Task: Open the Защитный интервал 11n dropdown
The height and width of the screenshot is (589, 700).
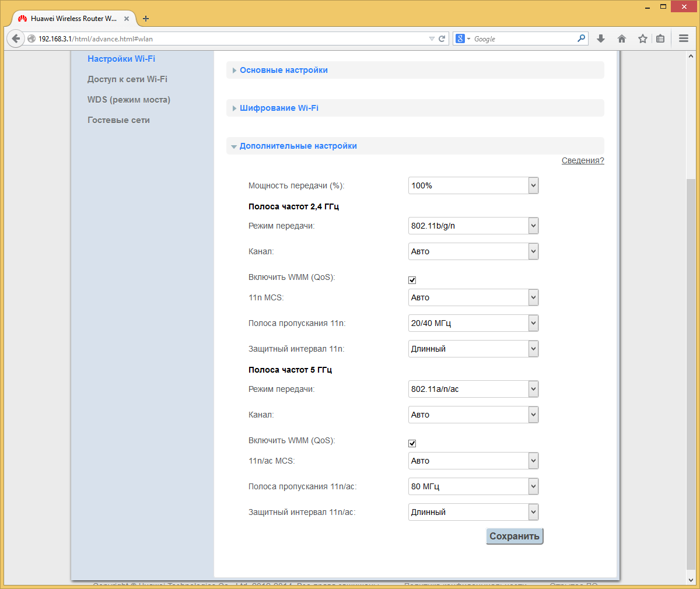Action: [x=473, y=349]
